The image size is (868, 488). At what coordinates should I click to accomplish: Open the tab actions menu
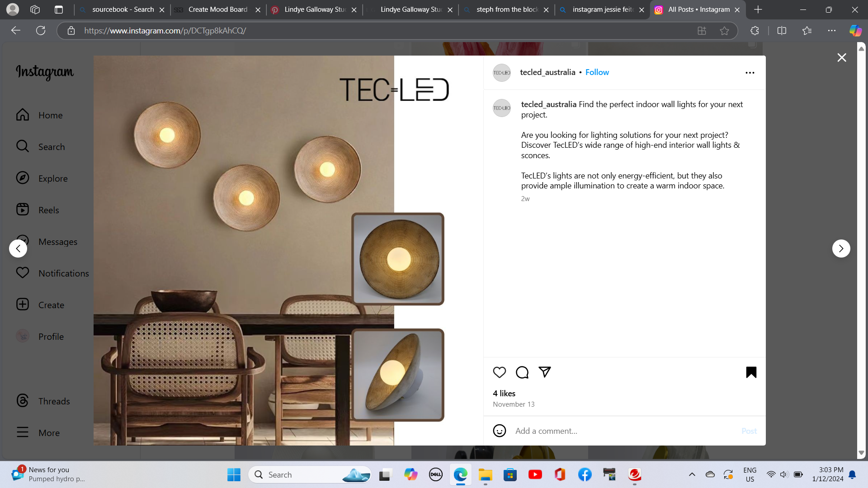(59, 9)
